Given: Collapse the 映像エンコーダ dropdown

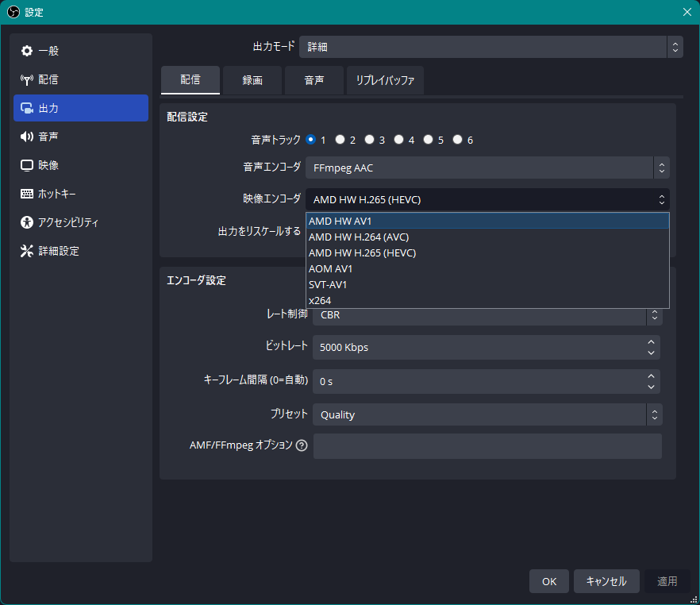Looking at the screenshot, I should point(487,199).
